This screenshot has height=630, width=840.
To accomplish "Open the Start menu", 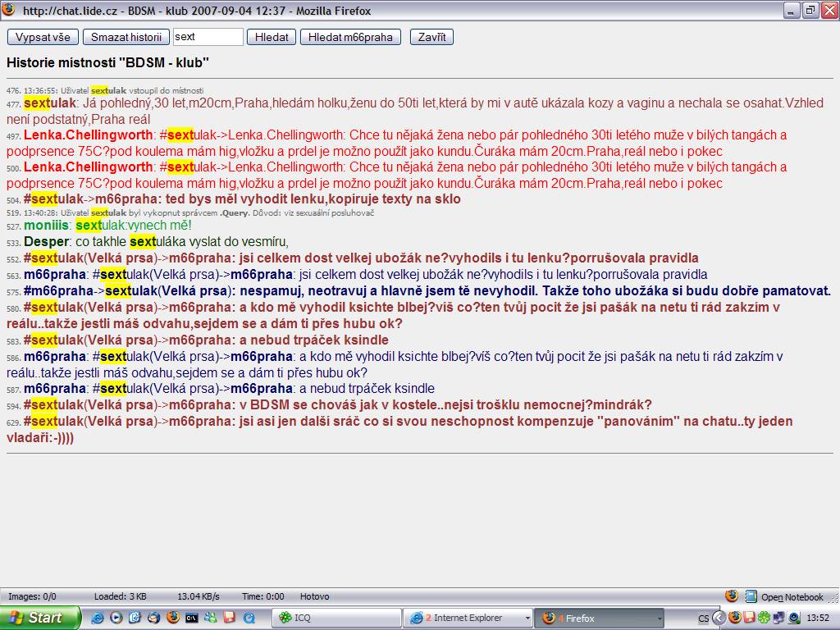I will (40, 618).
